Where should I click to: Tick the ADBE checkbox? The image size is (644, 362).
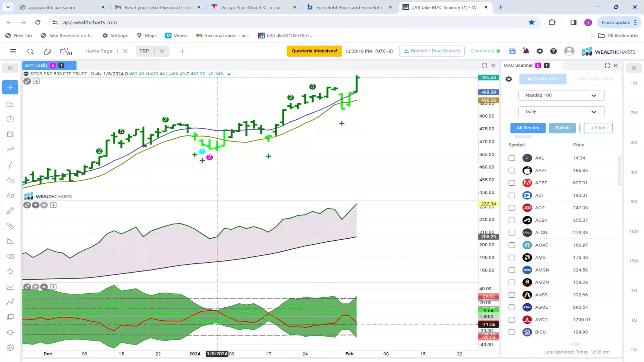pyautogui.click(x=512, y=183)
